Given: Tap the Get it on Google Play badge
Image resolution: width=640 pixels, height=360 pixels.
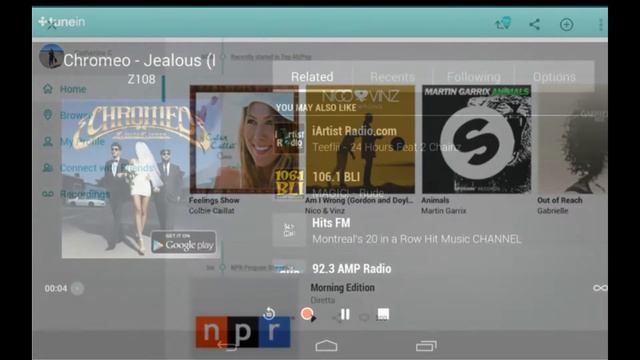Looking at the screenshot, I should point(184,242).
